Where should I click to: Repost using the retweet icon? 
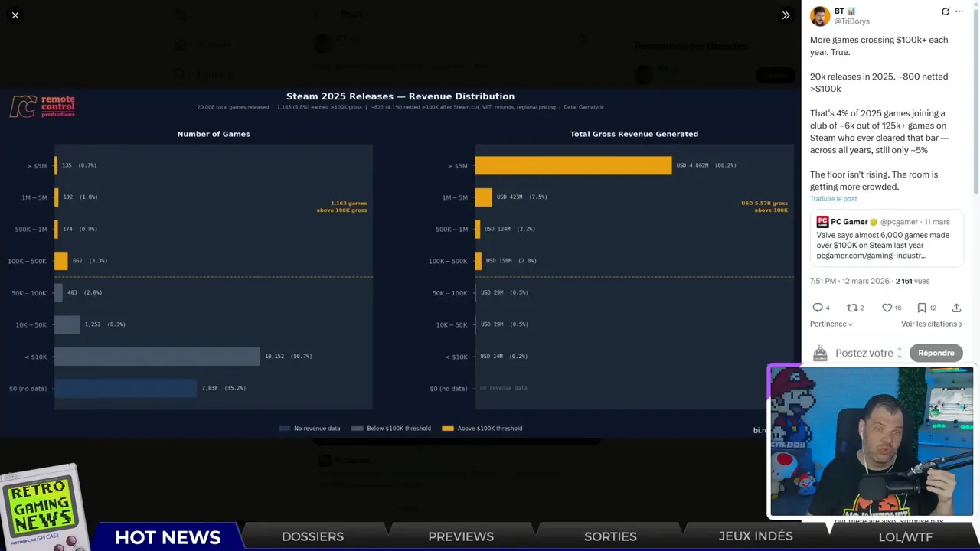pyautogui.click(x=852, y=308)
